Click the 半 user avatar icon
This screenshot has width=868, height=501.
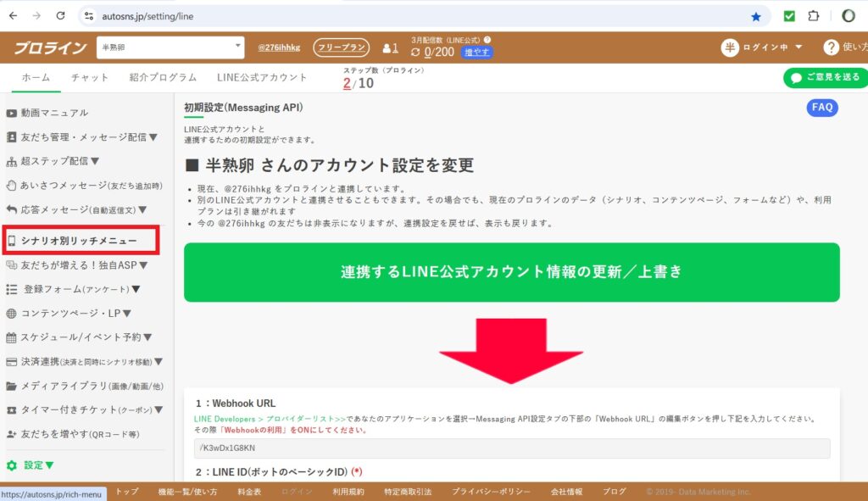click(x=730, y=47)
